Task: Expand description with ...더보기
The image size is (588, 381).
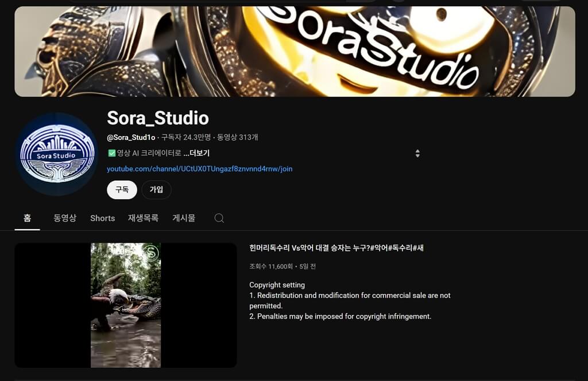Action: tap(196, 153)
